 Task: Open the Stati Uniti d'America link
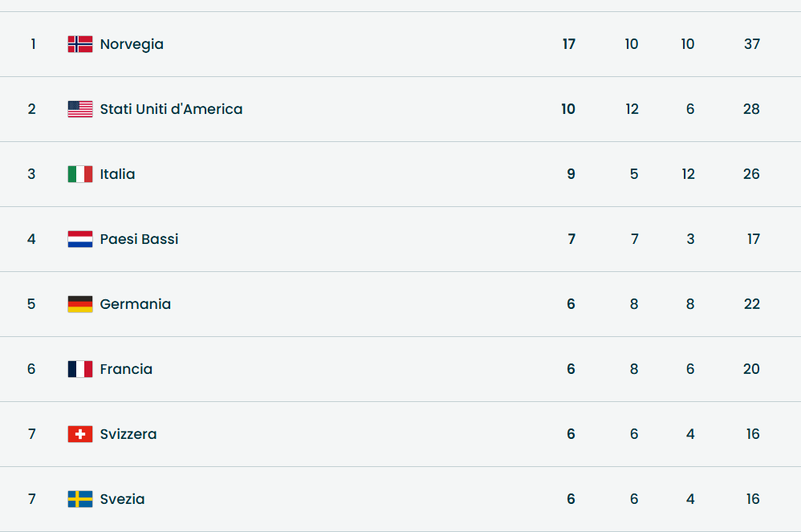coord(171,109)
